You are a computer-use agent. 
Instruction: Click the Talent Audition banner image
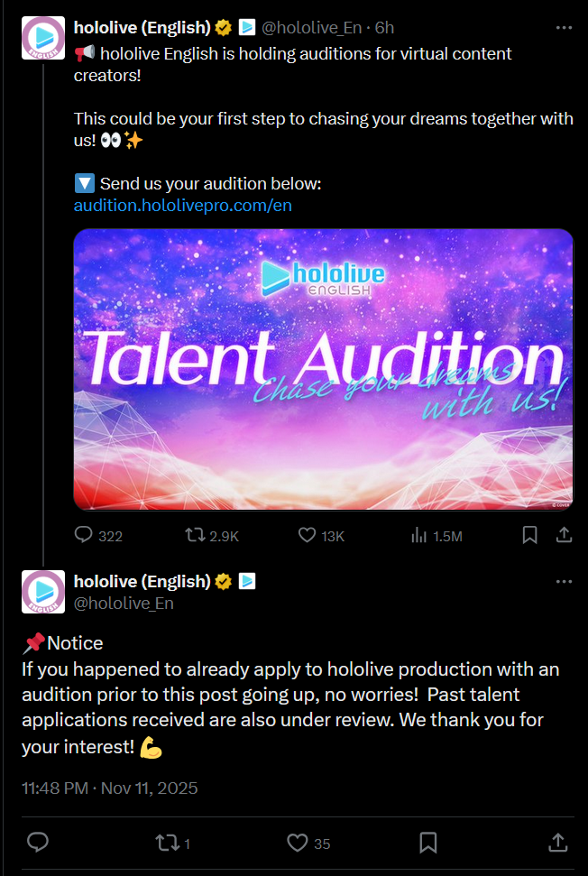[x=323, y=369]
